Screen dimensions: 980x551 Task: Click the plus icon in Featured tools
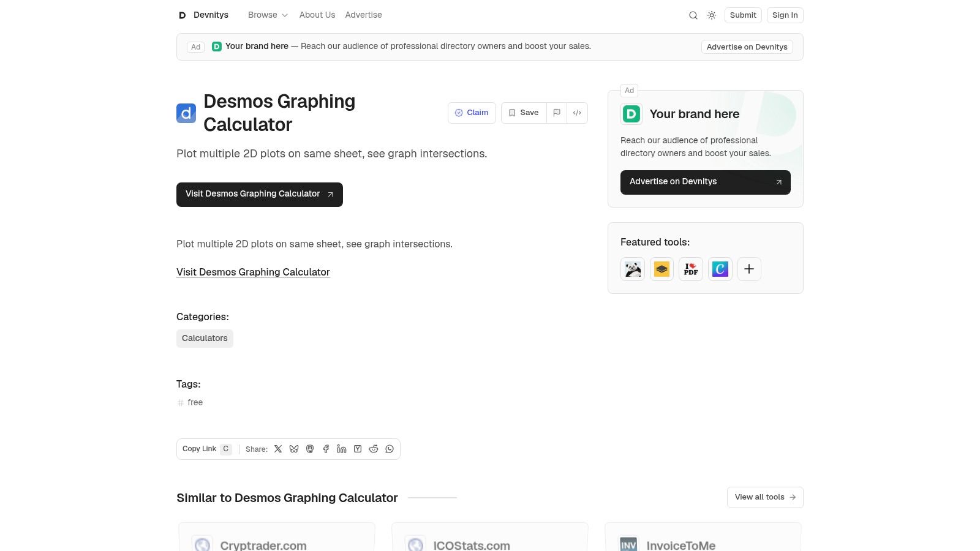(x=749, y=269)
